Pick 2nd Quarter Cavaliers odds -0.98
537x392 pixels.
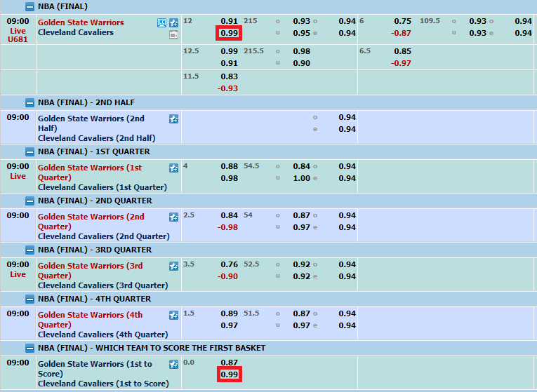coord(227,227)
